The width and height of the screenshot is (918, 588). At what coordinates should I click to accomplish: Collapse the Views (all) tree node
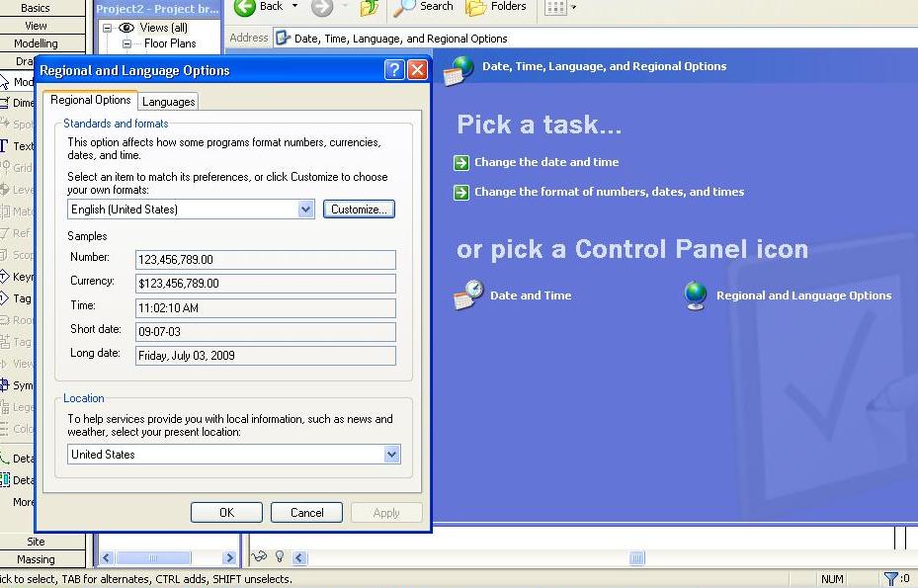click(x=107, y=28)
